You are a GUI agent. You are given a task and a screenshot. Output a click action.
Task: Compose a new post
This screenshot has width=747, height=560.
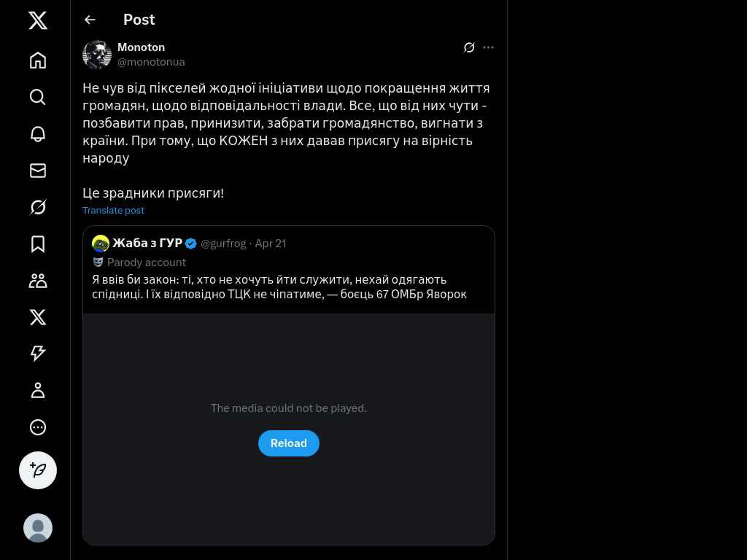tap(38, 470)
